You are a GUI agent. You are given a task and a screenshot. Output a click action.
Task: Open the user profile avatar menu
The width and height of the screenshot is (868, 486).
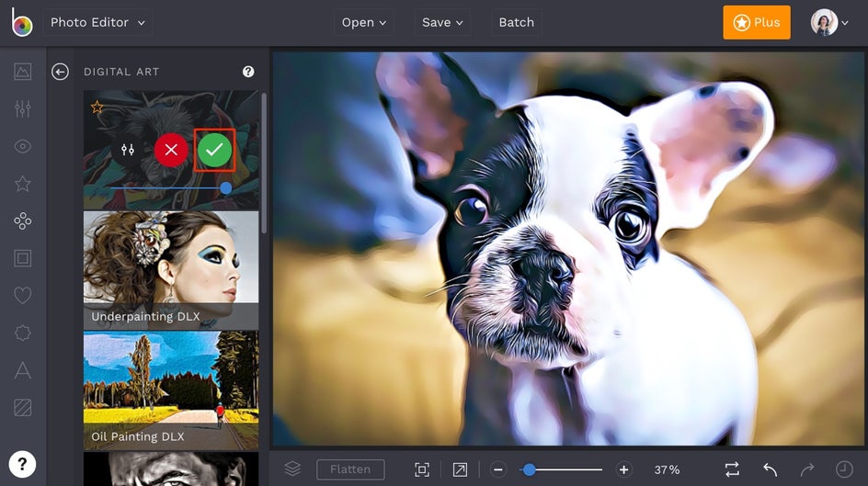(x=828, y=23)
